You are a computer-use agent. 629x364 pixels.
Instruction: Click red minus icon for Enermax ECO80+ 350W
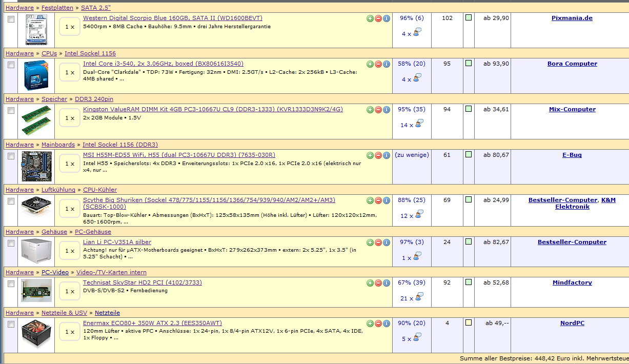pos(378,323)
